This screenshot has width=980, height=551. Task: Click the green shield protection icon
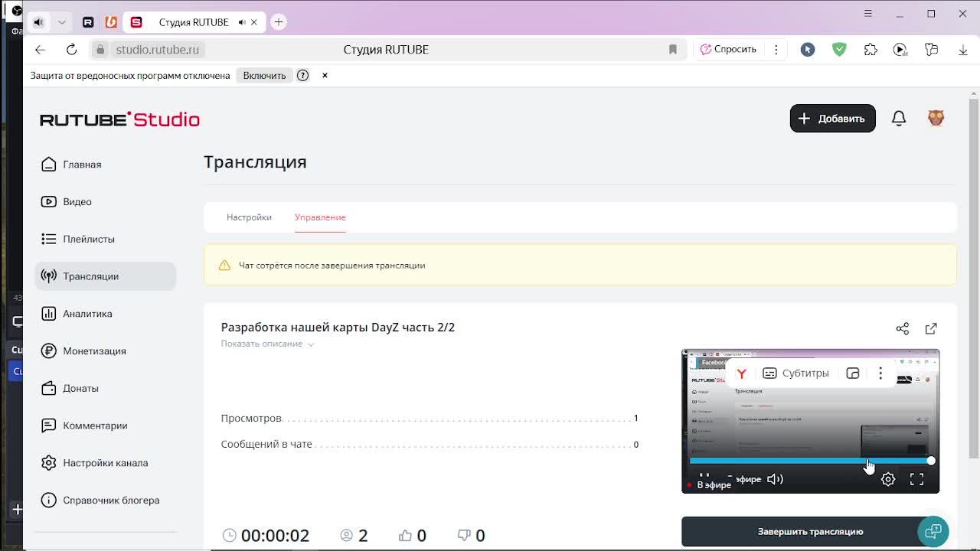point(840,50)
